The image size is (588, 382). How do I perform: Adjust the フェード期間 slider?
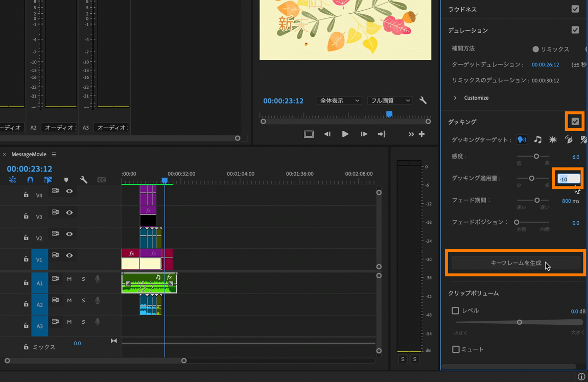pos(537,200)
